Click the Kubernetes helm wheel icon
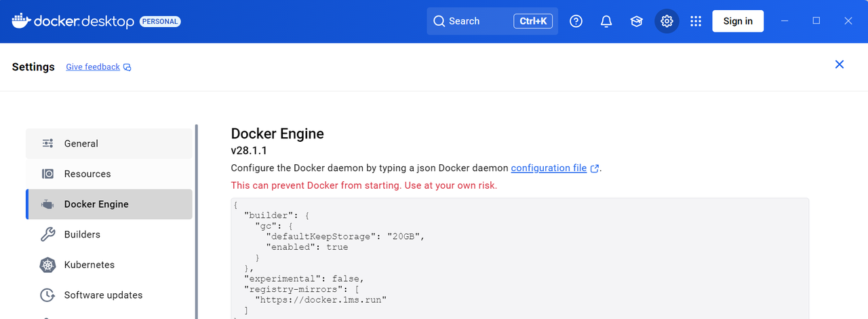Screen dimensions: 868x319 (x=47, y=265)
